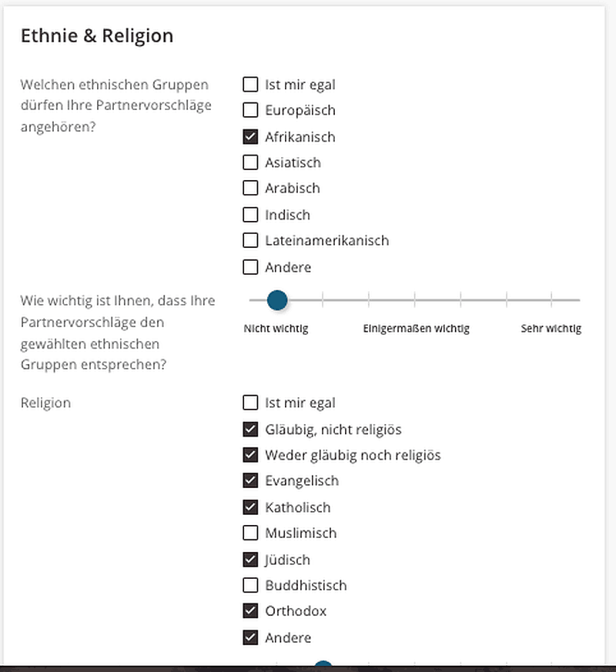Check the Indisch checkbox

pos(250,215)
